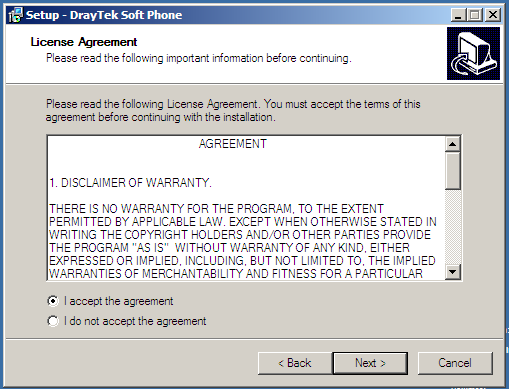Click the scrollbar track below the thumb
The image size is (509, 389).
pyautogui.click(x=453, y=227)
